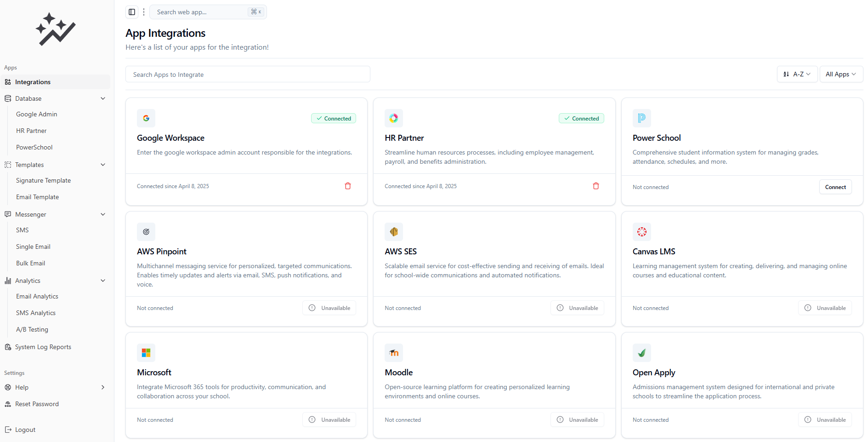Image resolution: width=868 pixels, height=442 pixels.
Task: Open the vertical dots menu beside sidebar toggle
Action: coord(144,12)
